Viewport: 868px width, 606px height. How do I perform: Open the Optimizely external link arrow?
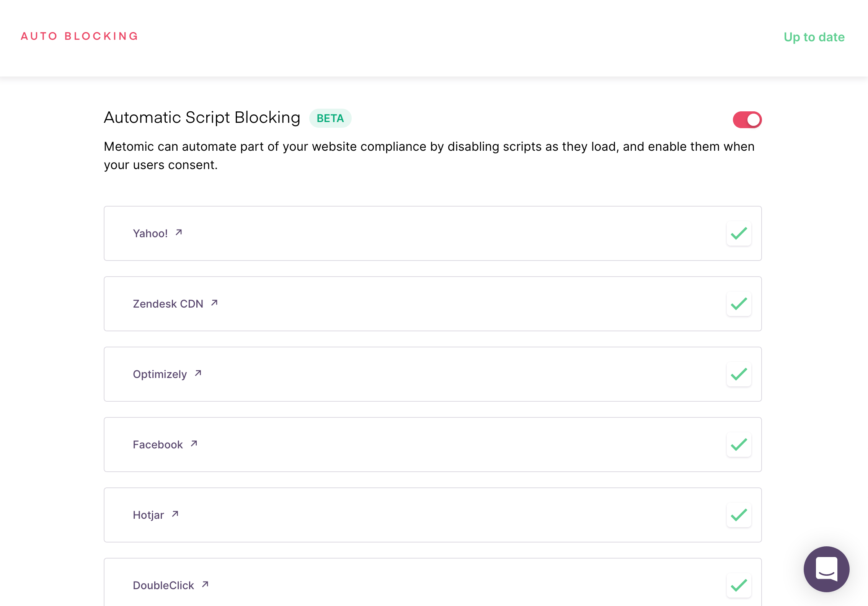(x=198, y=373)
